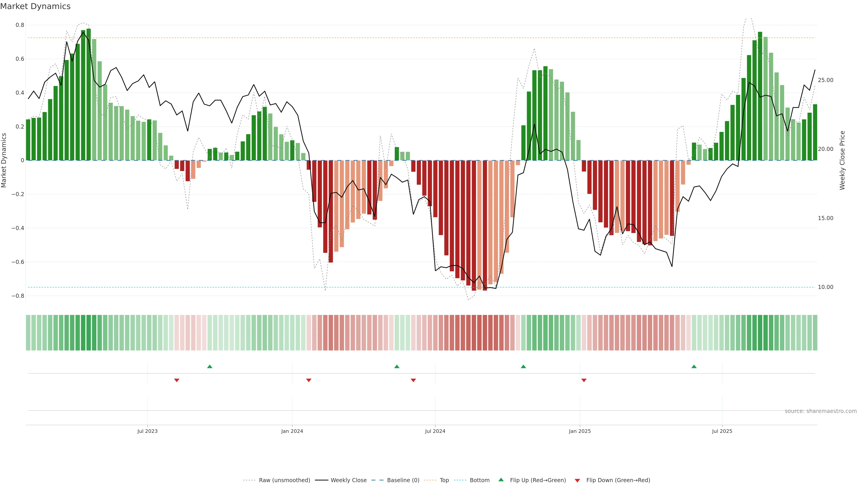Image resolution: width=868 pixels, height=488 pixels.
Task: Click the Flip Up legend triangle icon
Action: click(x=501, y=480)
